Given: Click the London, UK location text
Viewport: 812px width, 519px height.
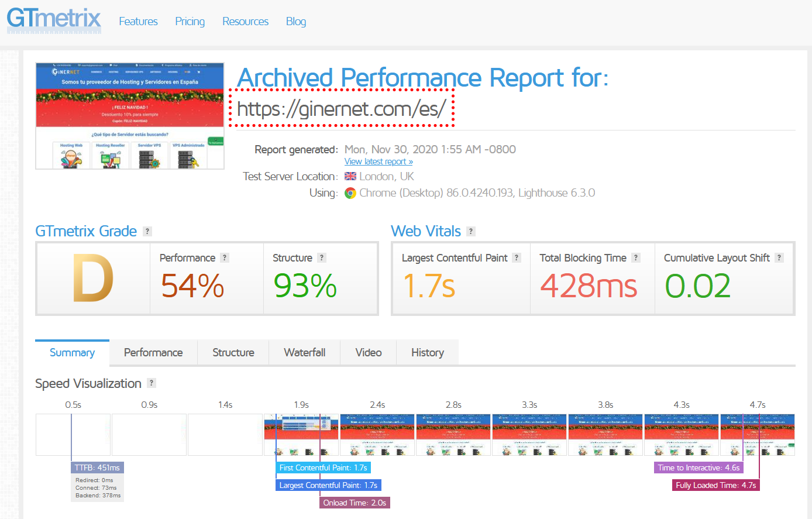Looking at the screenshot, I should click(x=386, y=176).
